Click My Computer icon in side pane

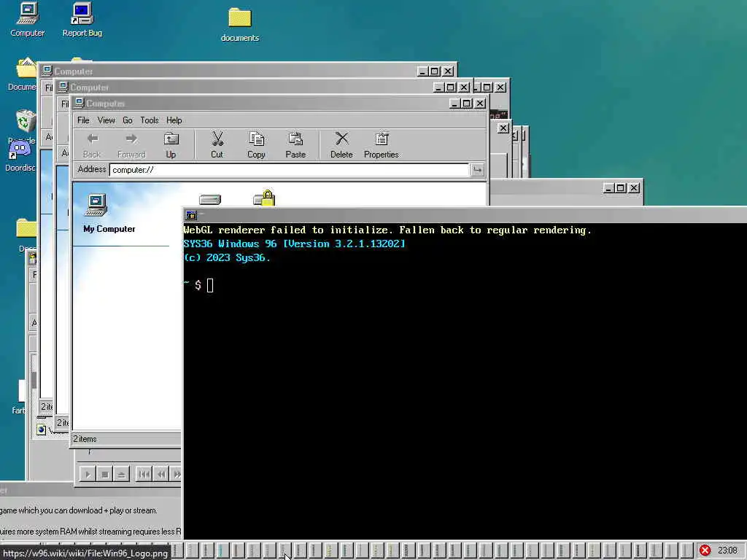click(97, 205)
